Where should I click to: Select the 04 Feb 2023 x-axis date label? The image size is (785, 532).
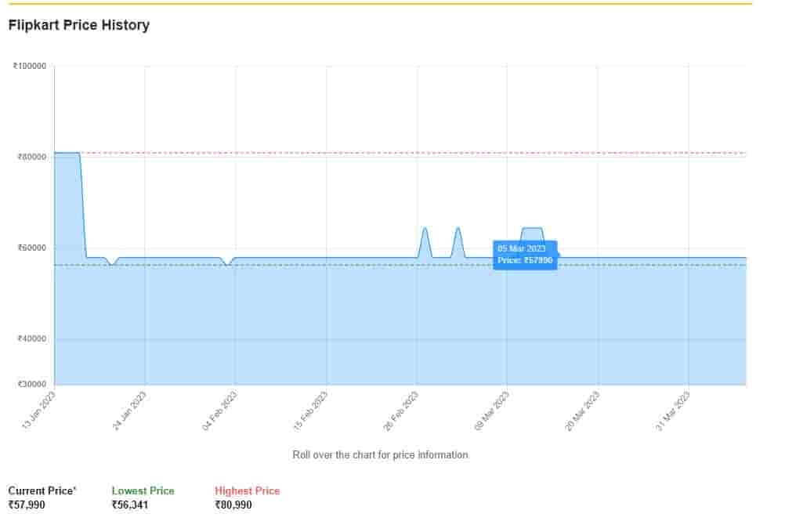click(221, 410)
